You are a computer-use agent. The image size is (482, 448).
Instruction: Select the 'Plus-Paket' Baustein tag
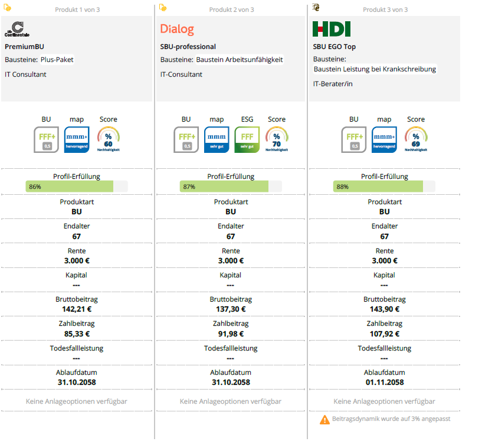(57, 60)
